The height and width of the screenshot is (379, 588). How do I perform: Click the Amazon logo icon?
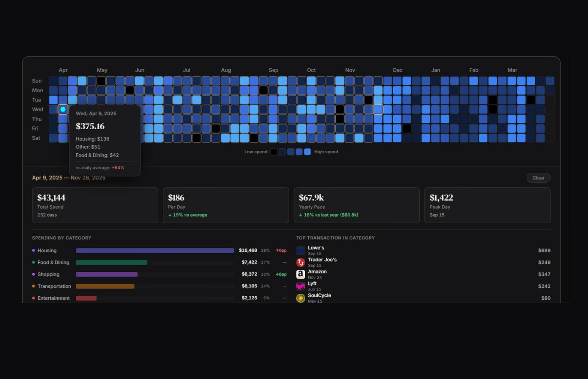[300, 274]
